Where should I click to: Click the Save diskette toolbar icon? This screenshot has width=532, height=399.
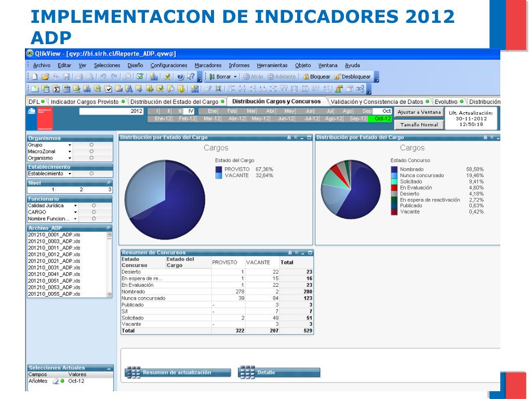coord(66,77)
